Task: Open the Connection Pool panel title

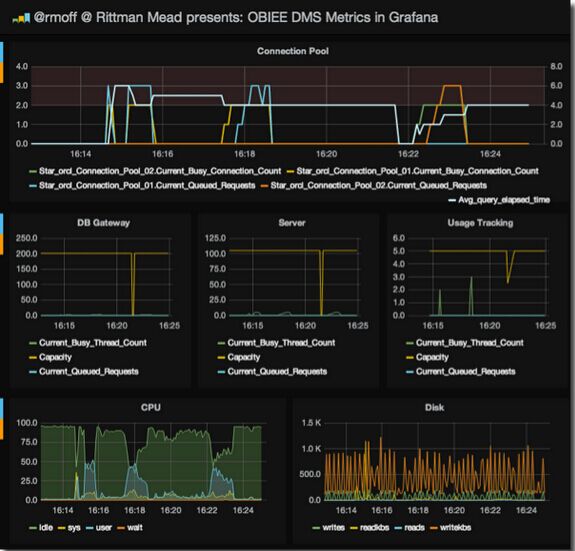Action: tap(293, 51)
